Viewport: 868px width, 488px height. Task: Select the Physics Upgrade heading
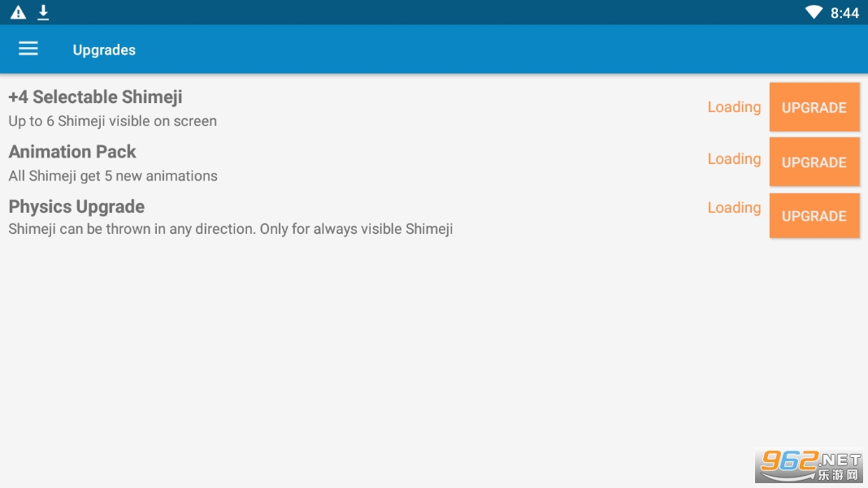coord(76,207)
